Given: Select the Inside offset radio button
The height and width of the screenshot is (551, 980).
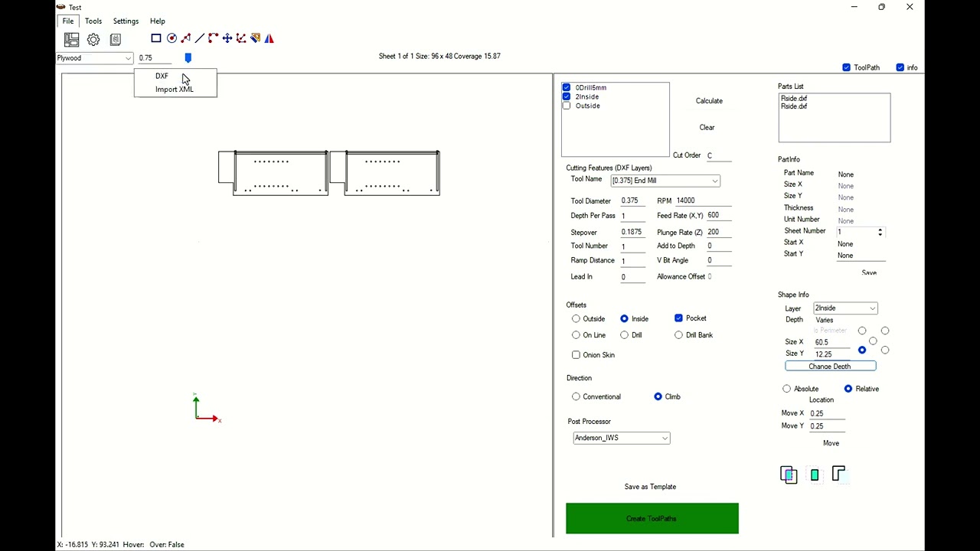Looking at the screenshot, I should [x=624, y=319].
